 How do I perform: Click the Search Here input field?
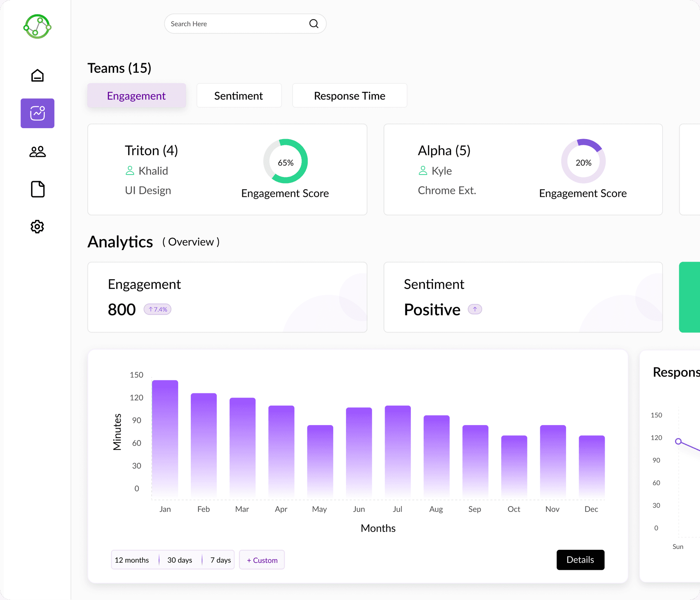[245, 24]
